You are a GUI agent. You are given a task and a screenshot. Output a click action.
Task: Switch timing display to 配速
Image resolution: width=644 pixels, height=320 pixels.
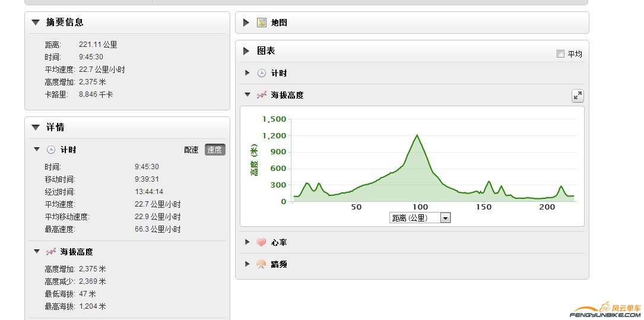(x=191, y=150)
